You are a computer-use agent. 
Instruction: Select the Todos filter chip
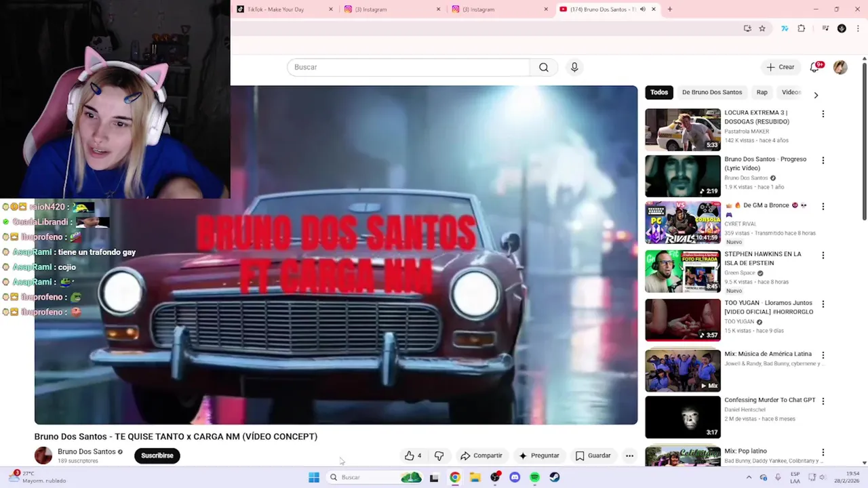(659, 92)
